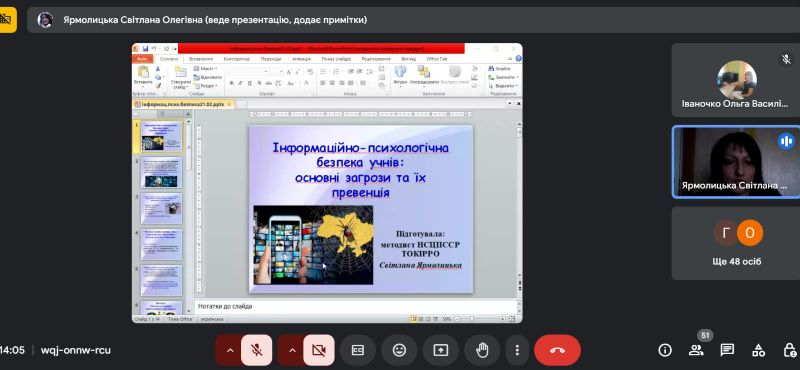Screen dimensions: 800x370
Task: Open the Рецензування ribbon tab
Action: pyautogui.click(x=376, y=59)
